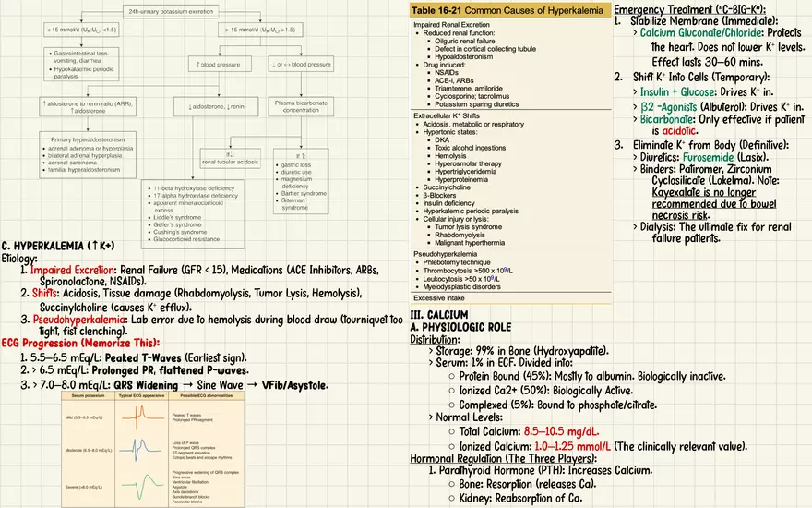Click 'Pseudohyperkalemia' table section header

point(446,254)
